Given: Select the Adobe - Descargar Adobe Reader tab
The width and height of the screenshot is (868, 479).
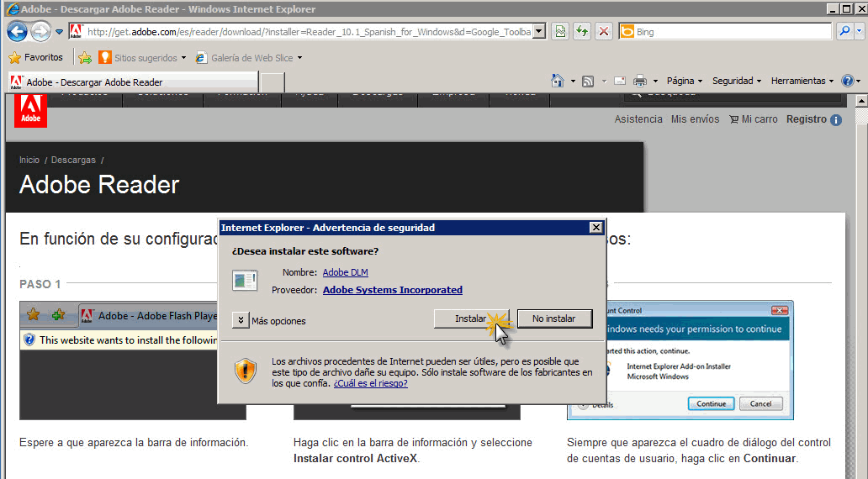Looking at the screenshot, I should coord(133,82).
